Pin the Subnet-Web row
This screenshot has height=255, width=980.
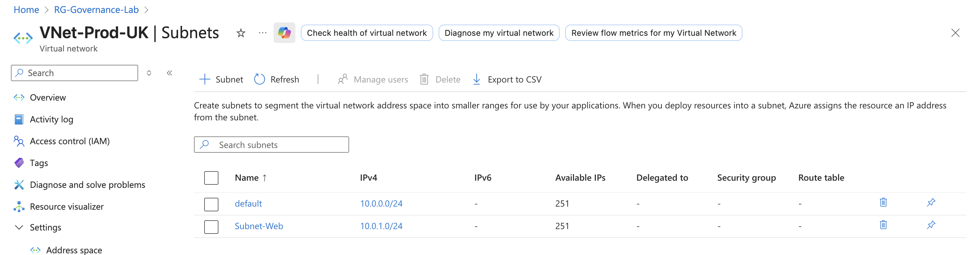(931, 225)
